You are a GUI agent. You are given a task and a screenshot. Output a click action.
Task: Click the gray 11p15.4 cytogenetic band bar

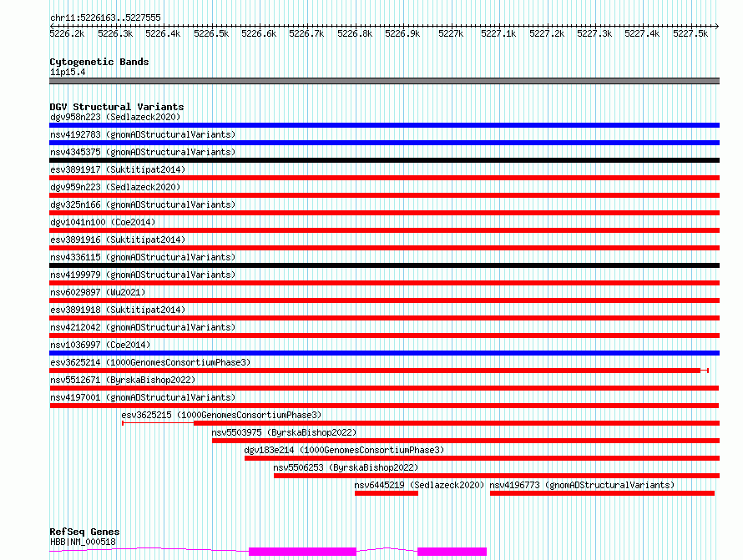[x=384, y=81]
